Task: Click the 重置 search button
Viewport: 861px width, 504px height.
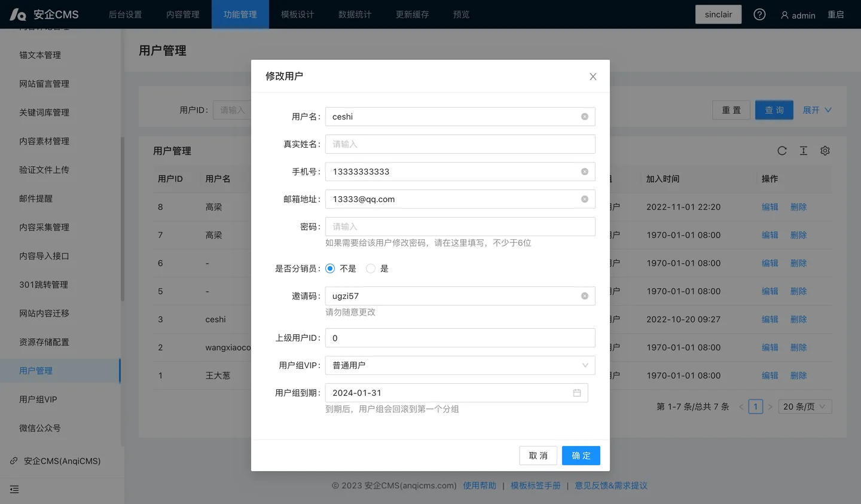Action: click(x=731, y=110)
